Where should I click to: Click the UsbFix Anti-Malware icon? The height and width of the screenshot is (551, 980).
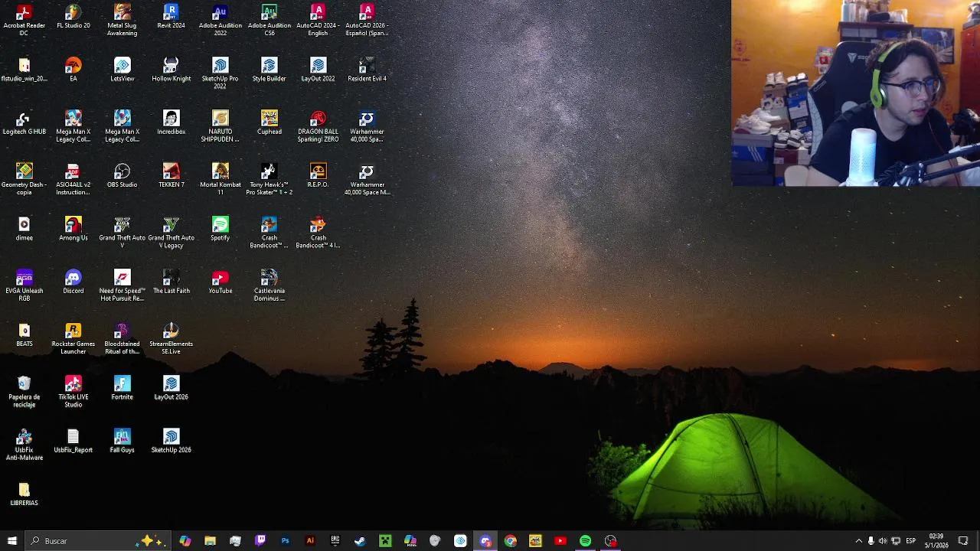point(24,445)
